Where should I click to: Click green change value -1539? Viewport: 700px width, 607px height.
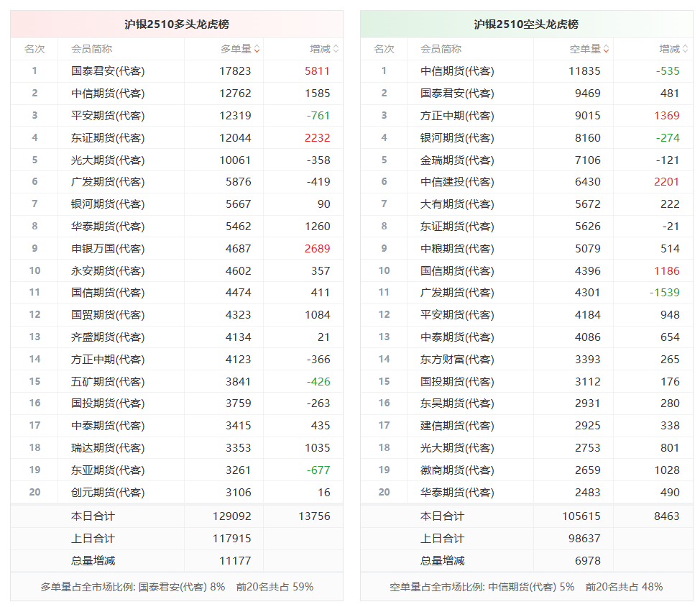coord(665,293)
